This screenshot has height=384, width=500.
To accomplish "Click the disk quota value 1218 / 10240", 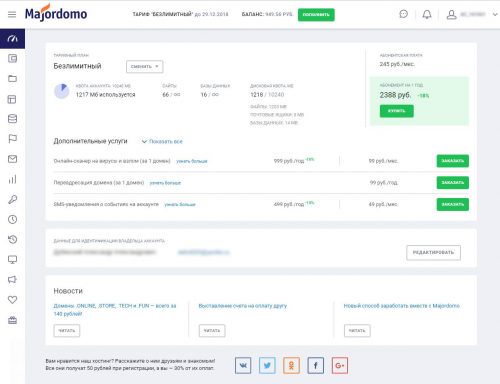I will click(x=267, y=95).
